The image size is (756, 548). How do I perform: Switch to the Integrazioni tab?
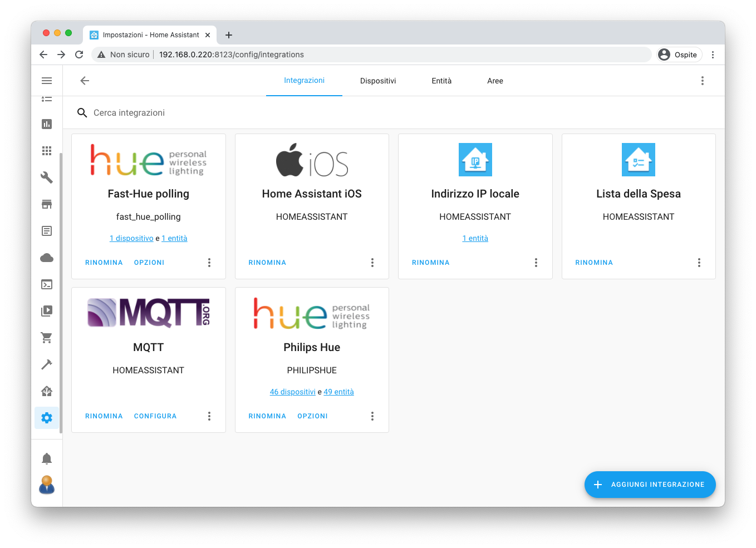click(304, 81)
